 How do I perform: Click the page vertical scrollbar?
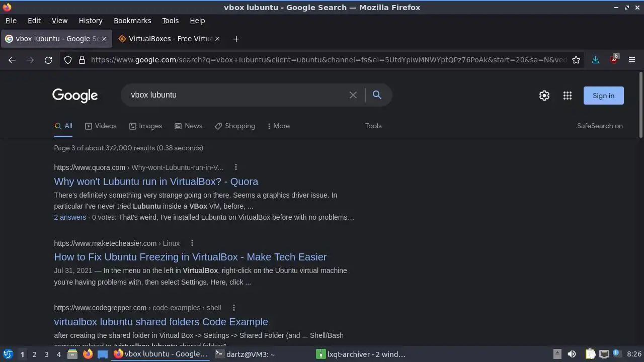(x=640, y=105)
